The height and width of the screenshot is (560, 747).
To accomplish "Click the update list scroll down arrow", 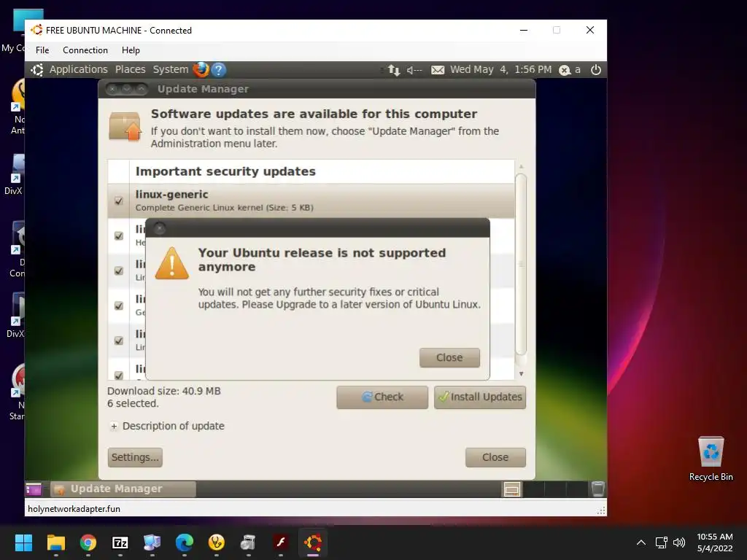I will point(521,374).
